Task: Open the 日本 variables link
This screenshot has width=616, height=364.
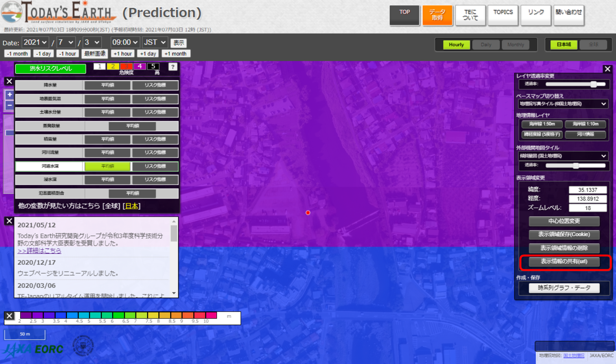Action: coord(131,206)
